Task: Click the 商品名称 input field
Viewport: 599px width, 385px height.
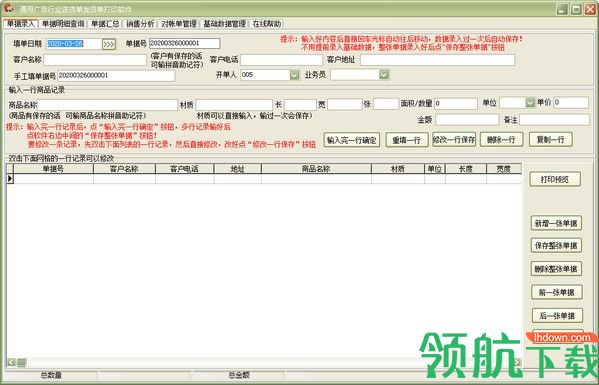Action: (x=108, y=105)
